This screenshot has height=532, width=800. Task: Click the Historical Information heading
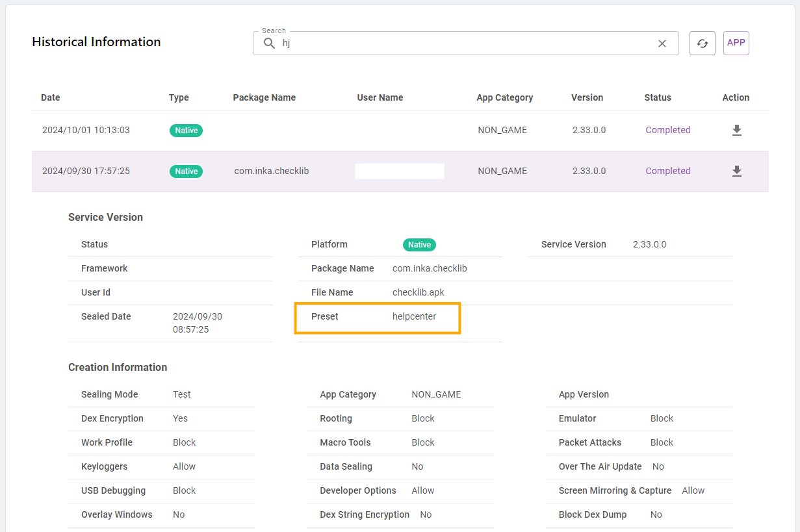click(x=96, y=42)
